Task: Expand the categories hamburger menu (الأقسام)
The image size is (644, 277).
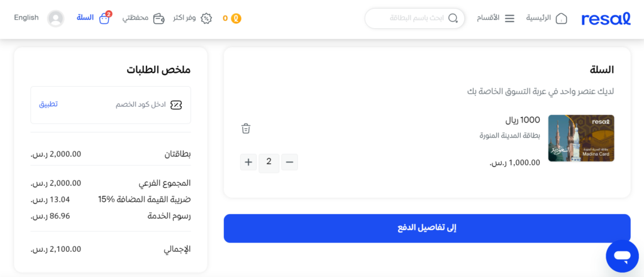Action: tap(509, 18)
